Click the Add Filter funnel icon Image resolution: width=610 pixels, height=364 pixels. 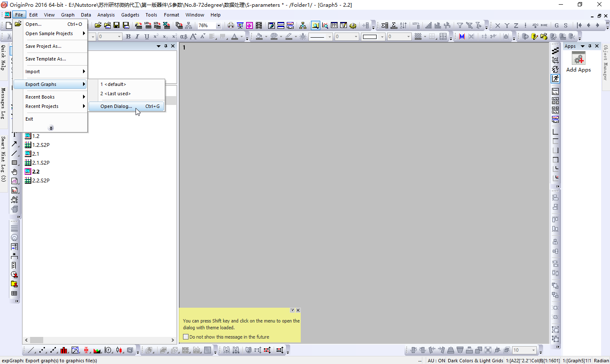(460, 25)
